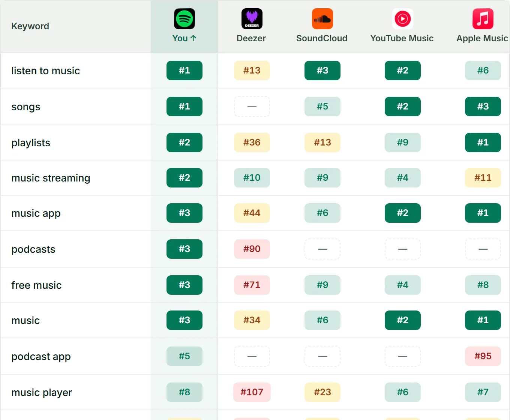Click Apple Music's #6 rank for listen to music
This screenshot has width=510, height=420.
483,70
